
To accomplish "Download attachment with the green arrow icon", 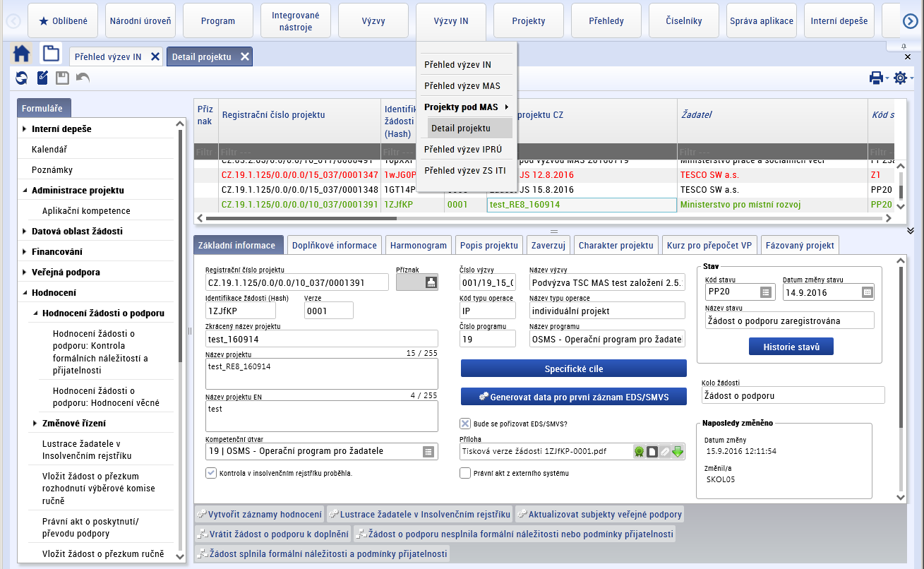I will pyautogui.click(x=678, y=452).
